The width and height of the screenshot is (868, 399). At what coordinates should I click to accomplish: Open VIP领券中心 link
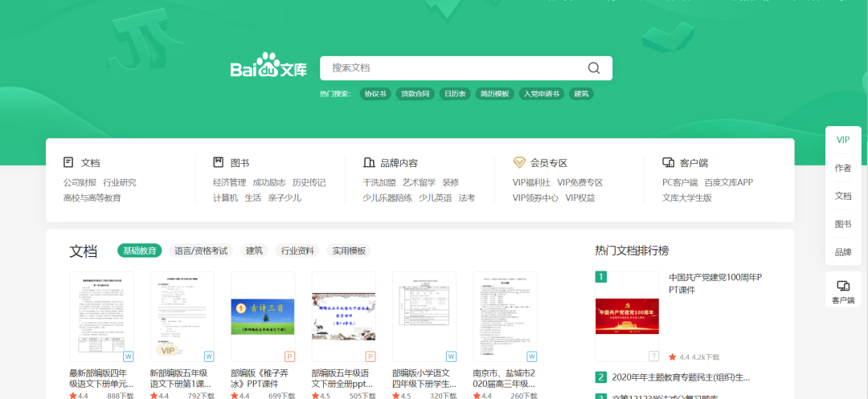point(535,197)
